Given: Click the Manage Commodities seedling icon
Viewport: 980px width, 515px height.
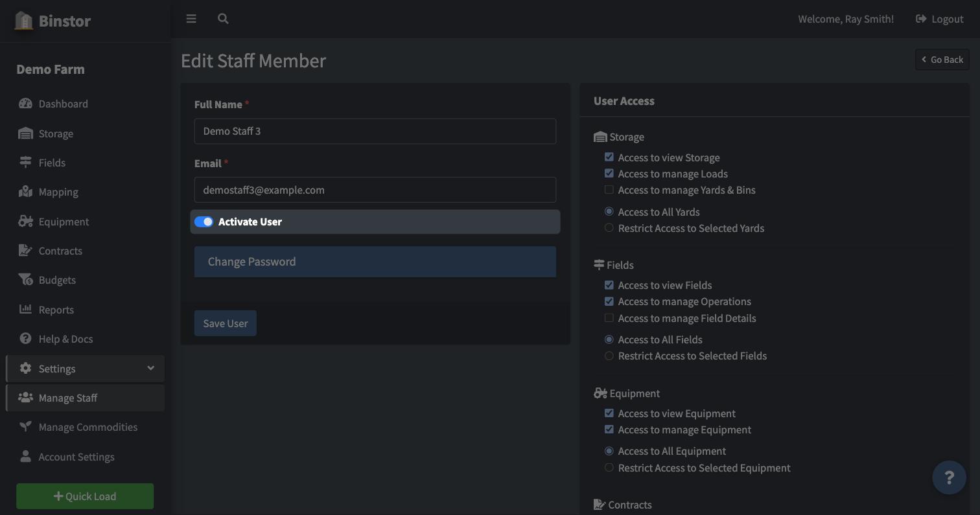Looking at the screenshot, I should (25, 427).
